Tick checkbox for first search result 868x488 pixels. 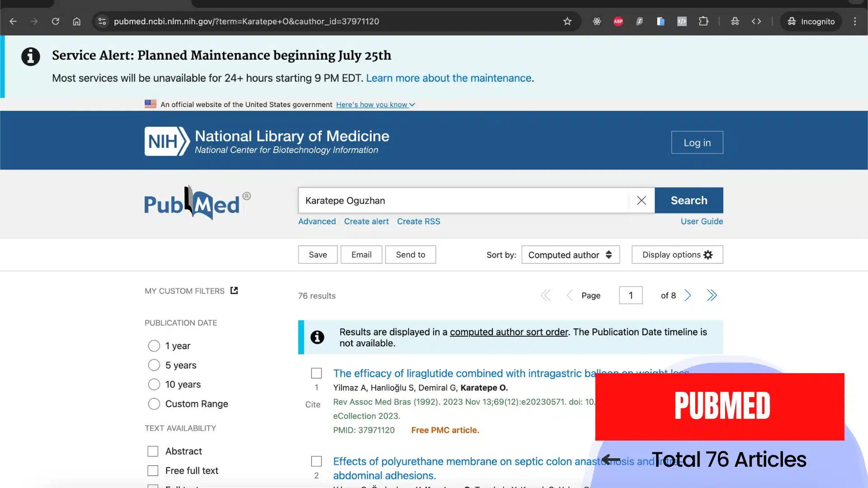pyautogui.click(x=316, y=373)
